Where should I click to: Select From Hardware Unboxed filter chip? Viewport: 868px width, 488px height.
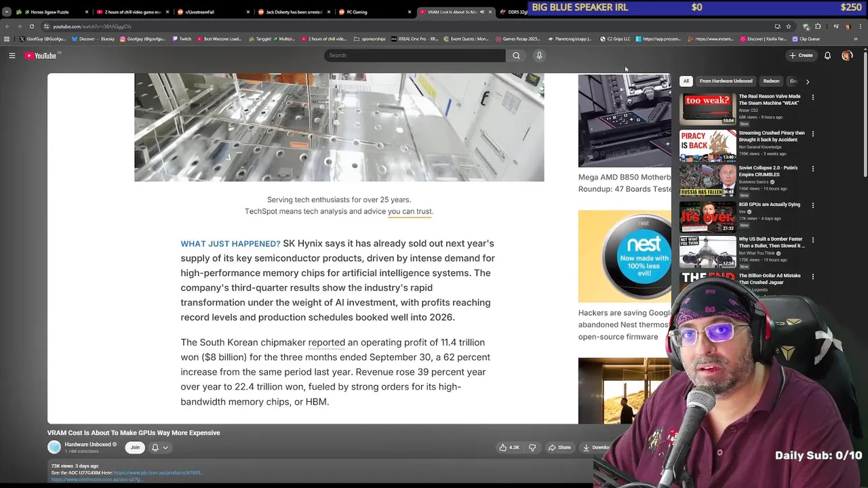pos(726,81)
